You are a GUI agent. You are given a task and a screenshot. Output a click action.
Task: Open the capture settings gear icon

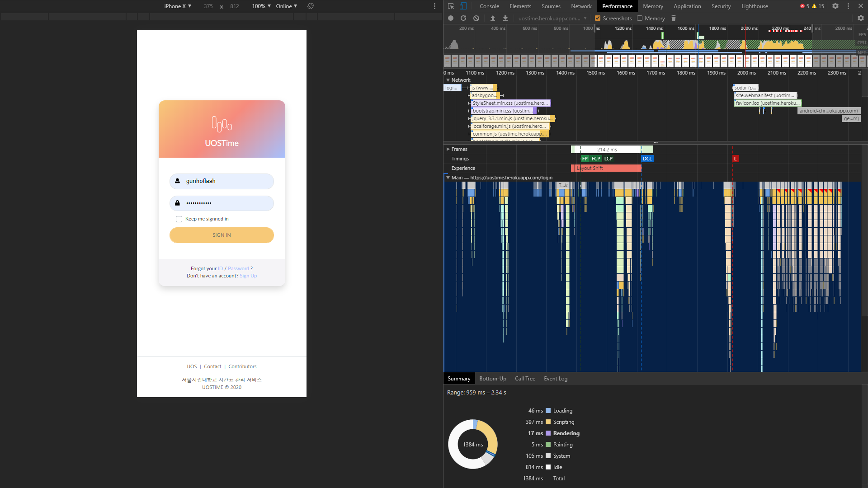861,18
